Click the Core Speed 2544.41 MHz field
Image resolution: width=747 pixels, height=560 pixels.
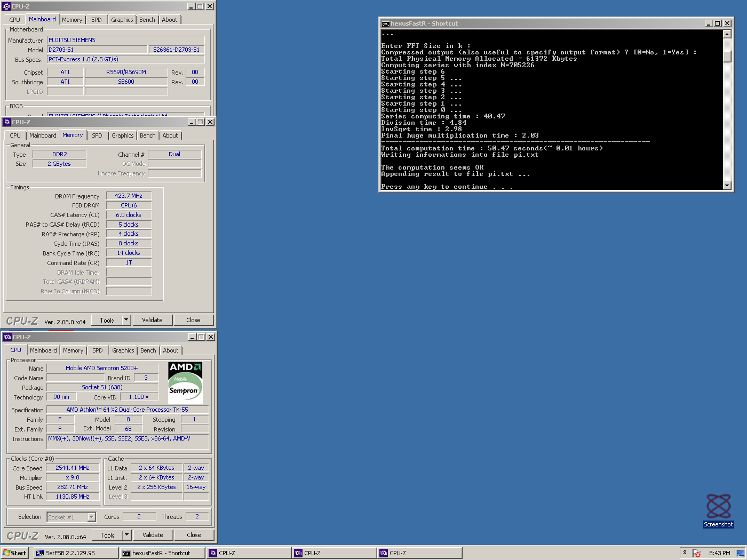pos(73,468)
